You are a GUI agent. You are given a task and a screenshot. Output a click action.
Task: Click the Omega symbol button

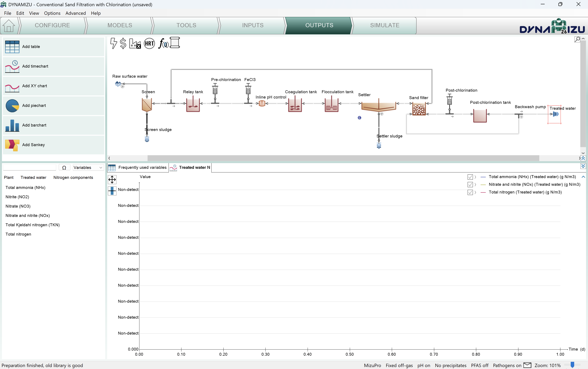click(64, 168)
